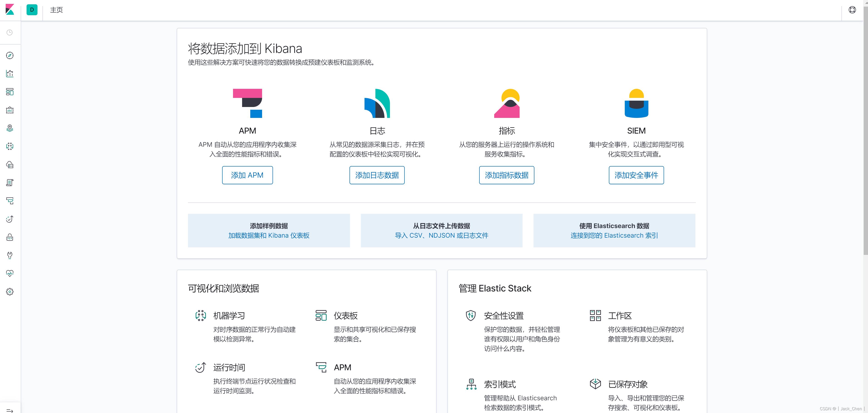
Task: Open the help menu icon in the header
Action: 852,10
